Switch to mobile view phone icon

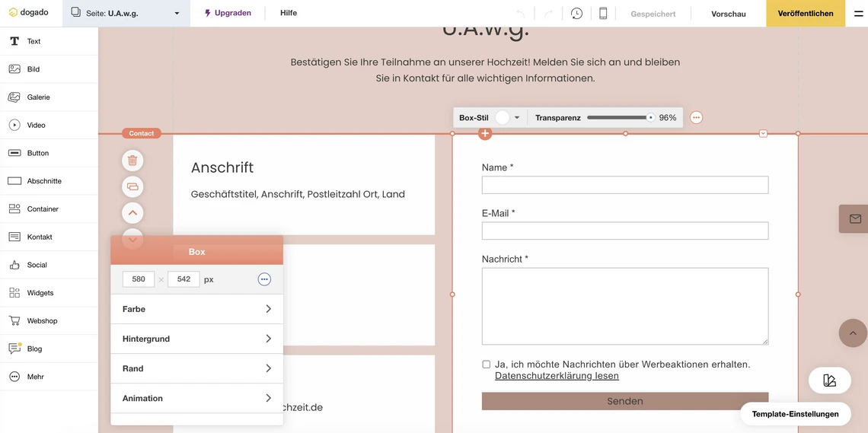(603, 13)
